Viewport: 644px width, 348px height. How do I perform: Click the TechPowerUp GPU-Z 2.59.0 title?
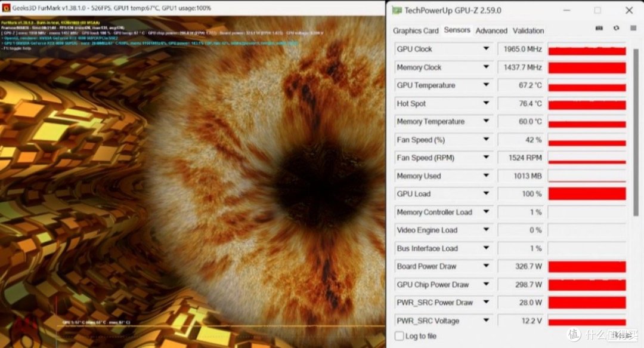[x=453, y=10]
